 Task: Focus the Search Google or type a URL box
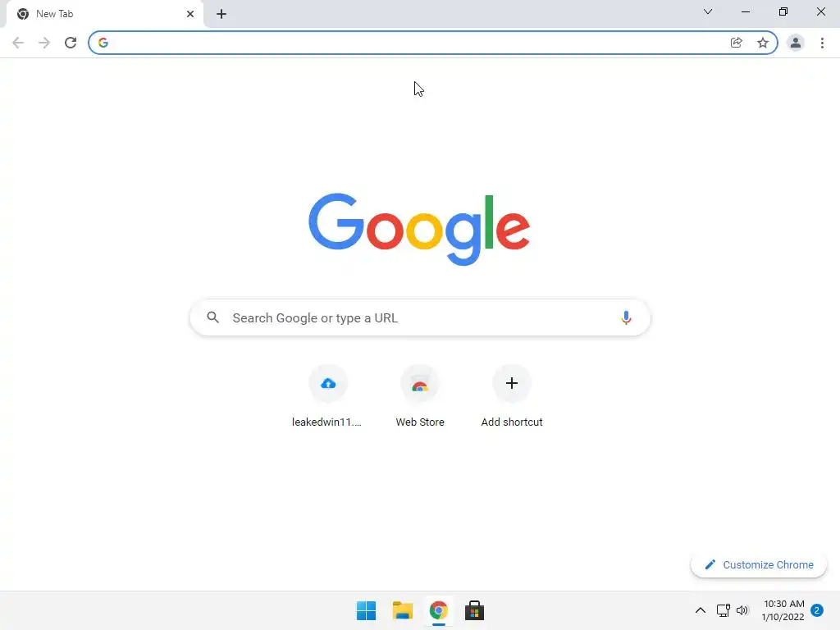click(x=420, y=317)
